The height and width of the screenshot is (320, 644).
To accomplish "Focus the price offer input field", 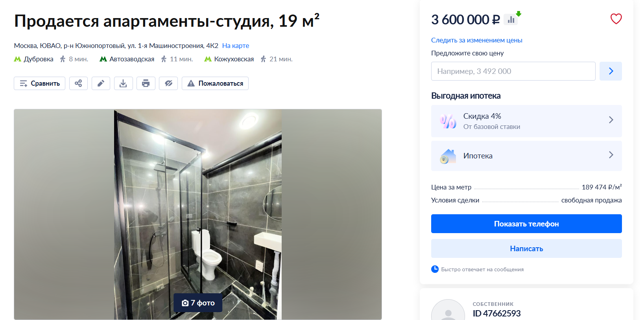I will (x=513, y=71).
